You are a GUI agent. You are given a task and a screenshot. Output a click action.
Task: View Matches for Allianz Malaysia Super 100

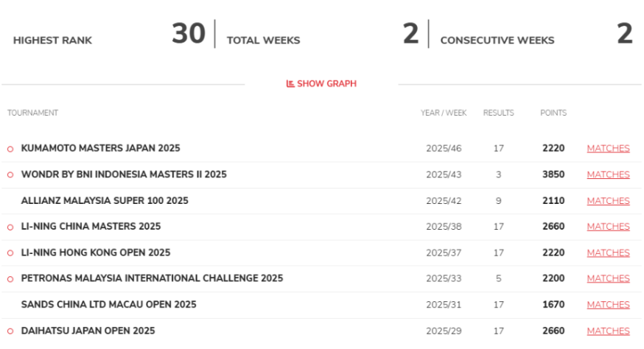608,201
